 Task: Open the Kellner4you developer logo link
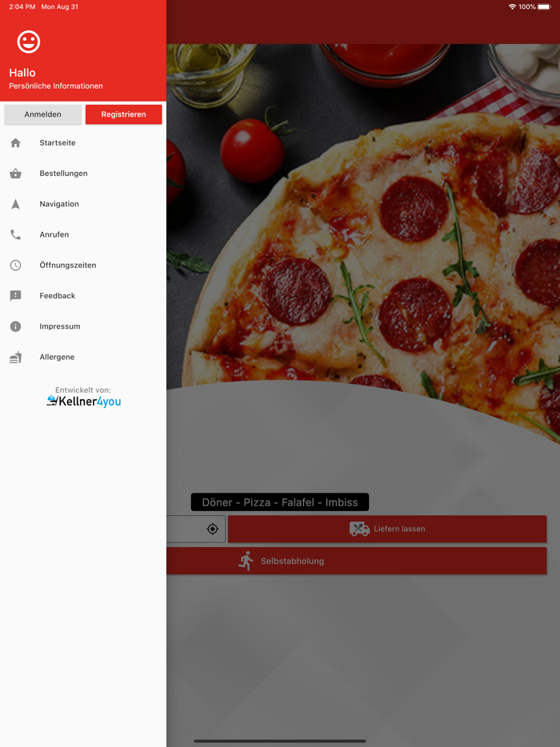point(83,401)
